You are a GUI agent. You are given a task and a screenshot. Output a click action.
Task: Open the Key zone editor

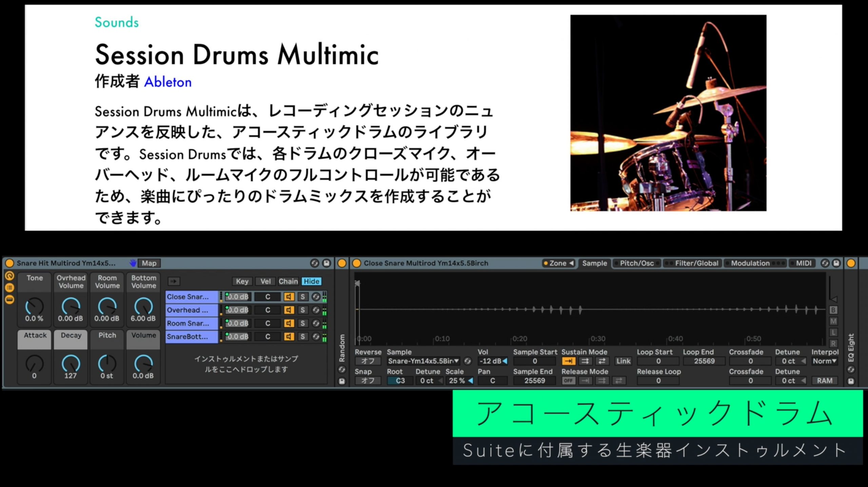click(x=242, y=281)
